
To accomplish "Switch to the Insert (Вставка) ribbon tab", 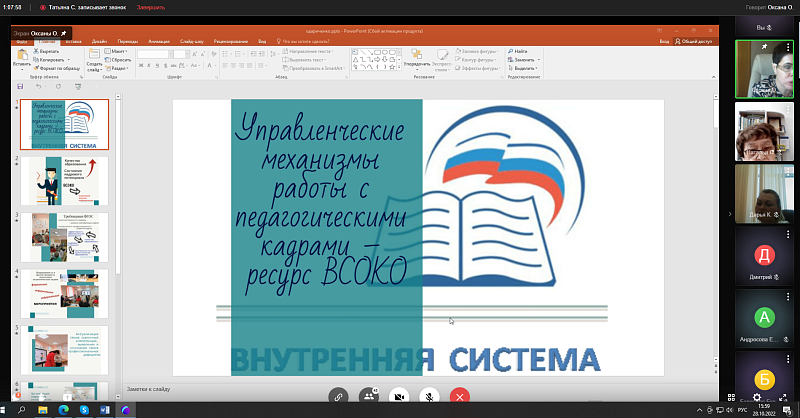I will pyautogui.click(x=73, y=42).
